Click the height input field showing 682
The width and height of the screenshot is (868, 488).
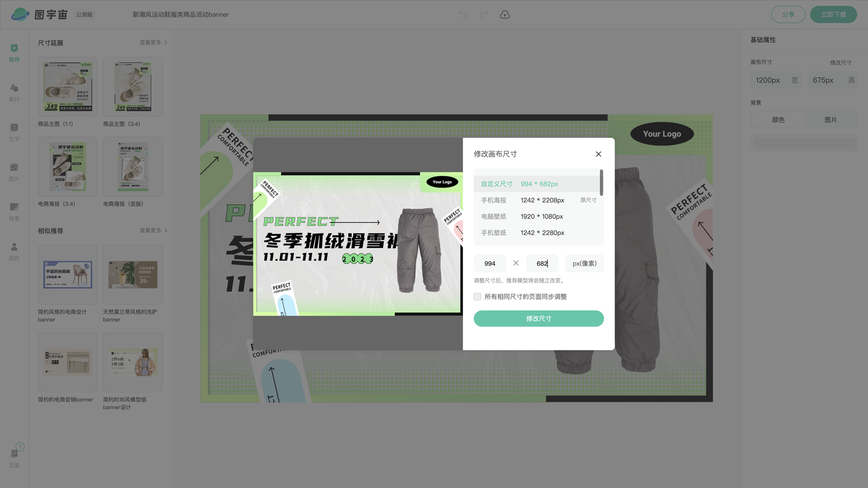click(542, 263)
